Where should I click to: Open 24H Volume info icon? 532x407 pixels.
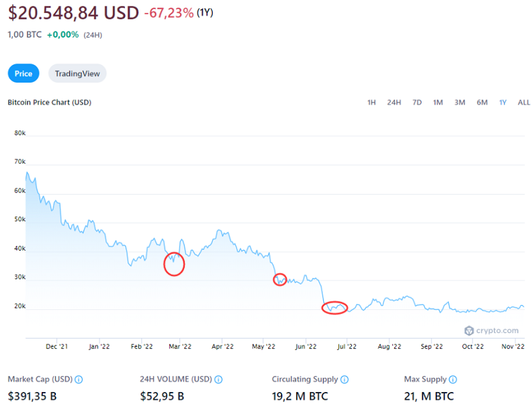(x=218, y=380)
